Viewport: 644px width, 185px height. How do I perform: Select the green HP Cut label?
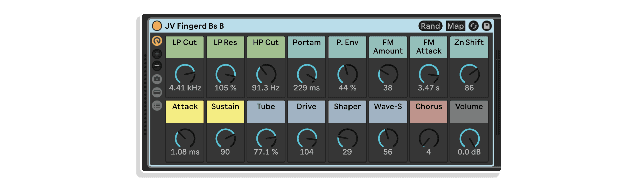(266, 47)
